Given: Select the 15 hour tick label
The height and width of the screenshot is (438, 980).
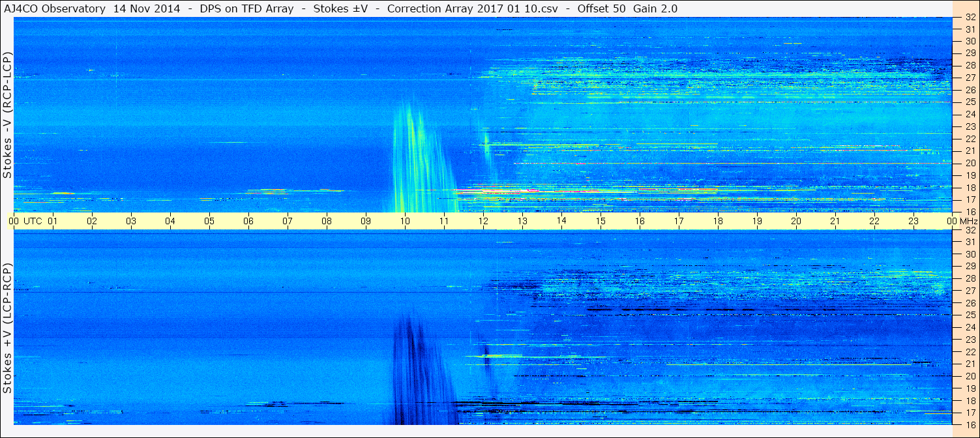Looking at the screenshot, I should pos(601,221).
